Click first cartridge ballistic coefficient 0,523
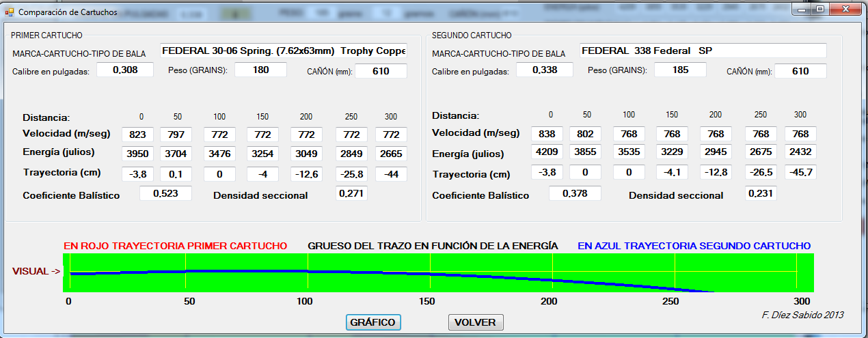 tap(165, 194)
